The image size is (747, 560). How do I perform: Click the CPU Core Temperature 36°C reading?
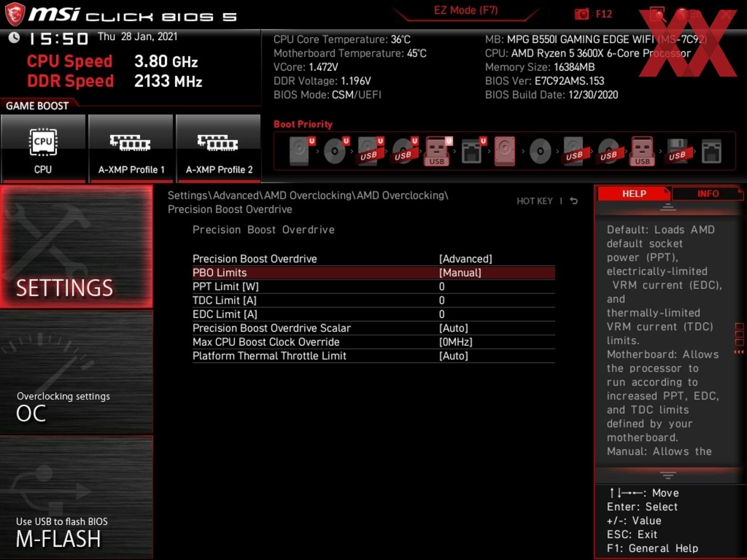[342, 40]
